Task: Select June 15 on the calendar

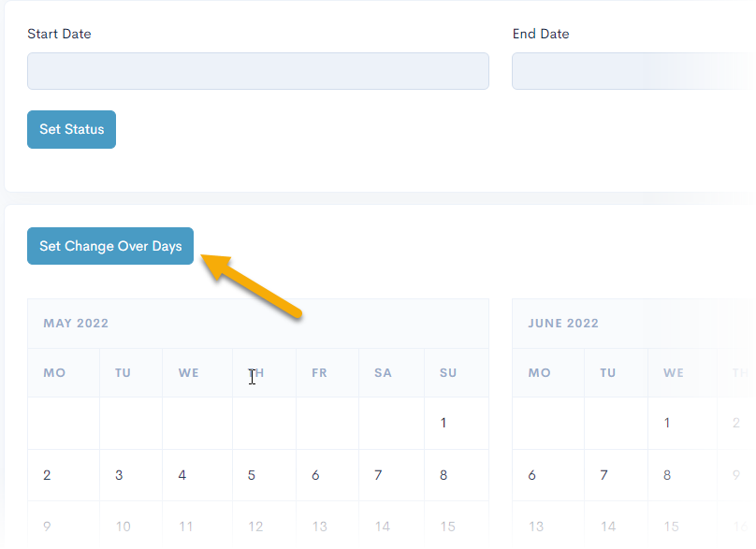Action: coord(671,527)
